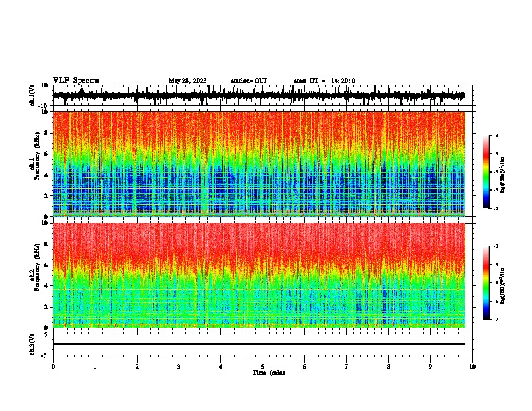Click the "2" tick on the time axis
Image resolution: width=532 pixels, height=411 pixels.
137,367
